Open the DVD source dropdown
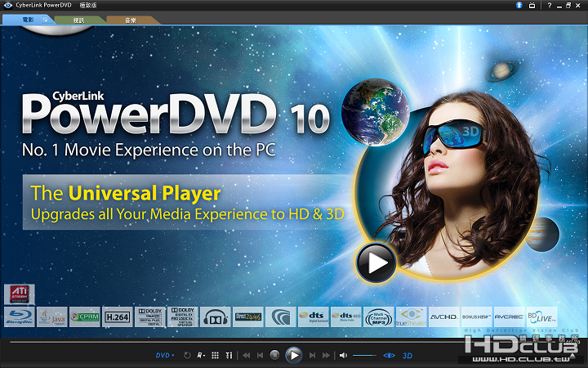Image resolution: width=588 pixels, height=368 pixels. (165, 355)
